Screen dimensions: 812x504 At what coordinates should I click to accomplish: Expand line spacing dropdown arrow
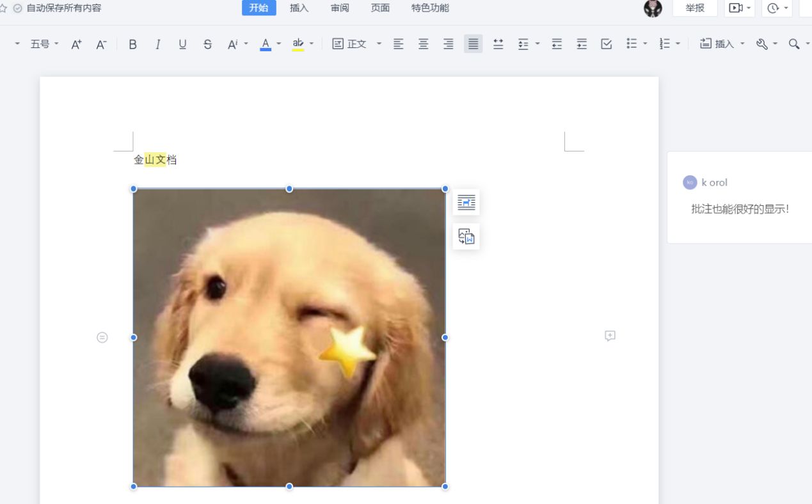click(537, 44)
